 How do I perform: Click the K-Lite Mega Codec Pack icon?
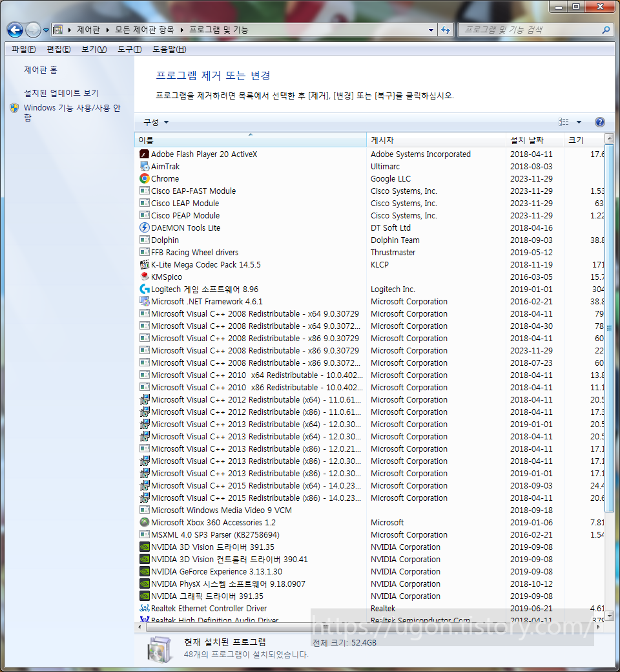[145, 264]
